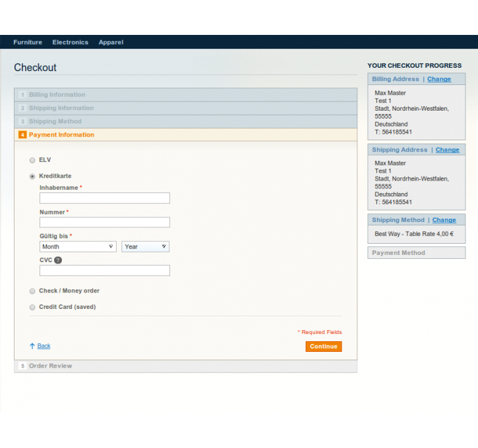Choose the Check / Money order option
478x448 pixels.
pos(32,291)
